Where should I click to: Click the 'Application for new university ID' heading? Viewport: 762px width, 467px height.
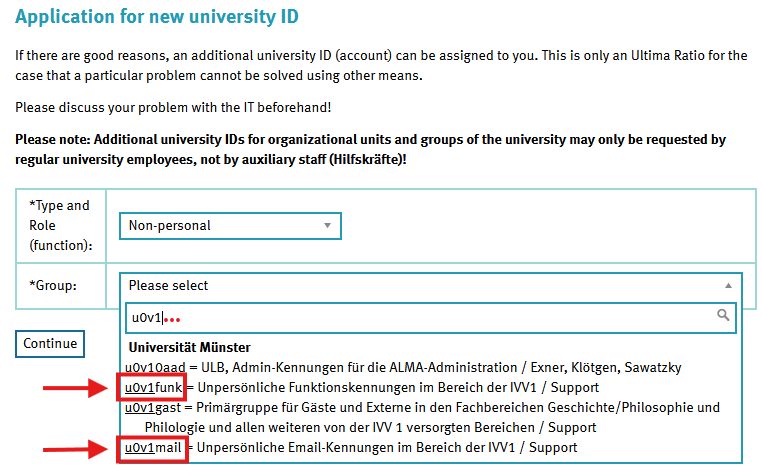click(157, 17)
